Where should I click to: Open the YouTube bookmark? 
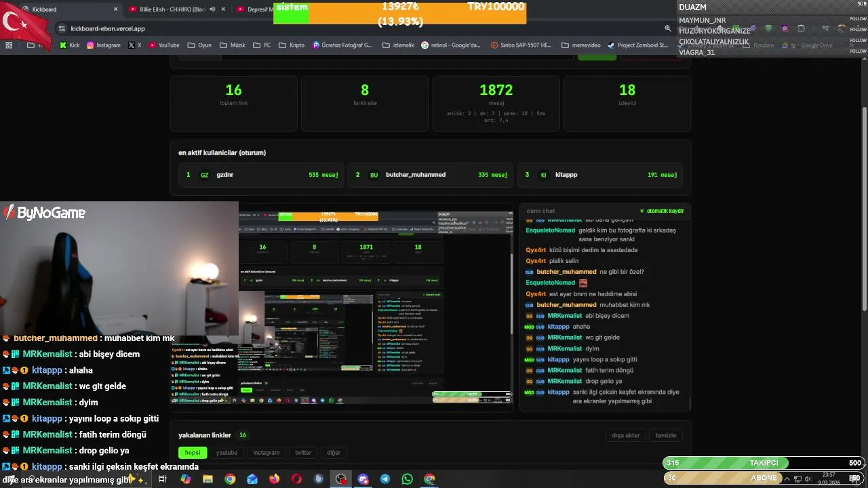[163, 45]
